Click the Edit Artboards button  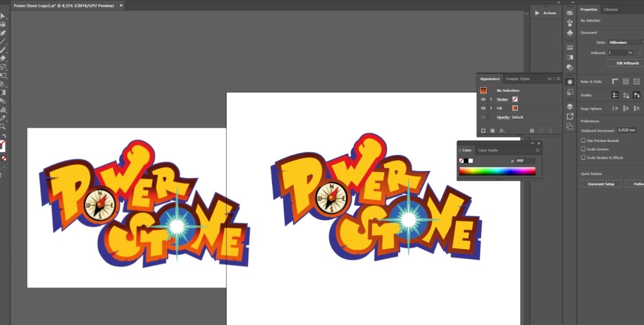(x=626, y=63)
